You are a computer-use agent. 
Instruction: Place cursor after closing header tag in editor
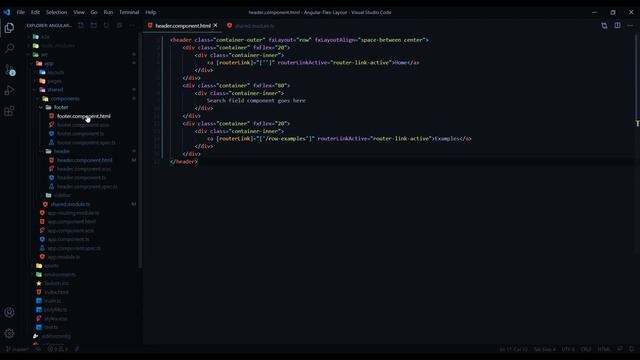[198, 162]
